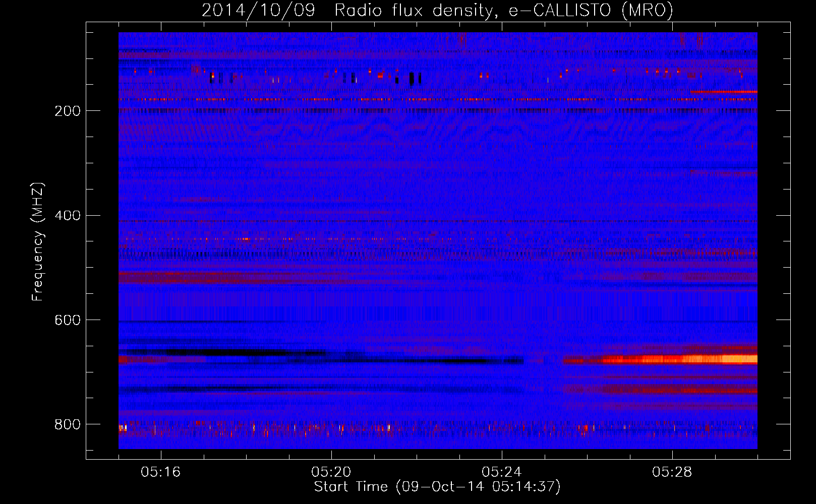Click the 05:20 time tick label
Screen dimensions: 816x504
pyautogui.click(x=331, y=472)
